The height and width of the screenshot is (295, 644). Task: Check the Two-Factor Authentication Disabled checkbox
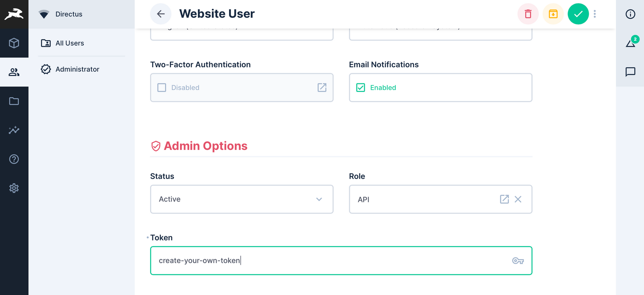161,87
